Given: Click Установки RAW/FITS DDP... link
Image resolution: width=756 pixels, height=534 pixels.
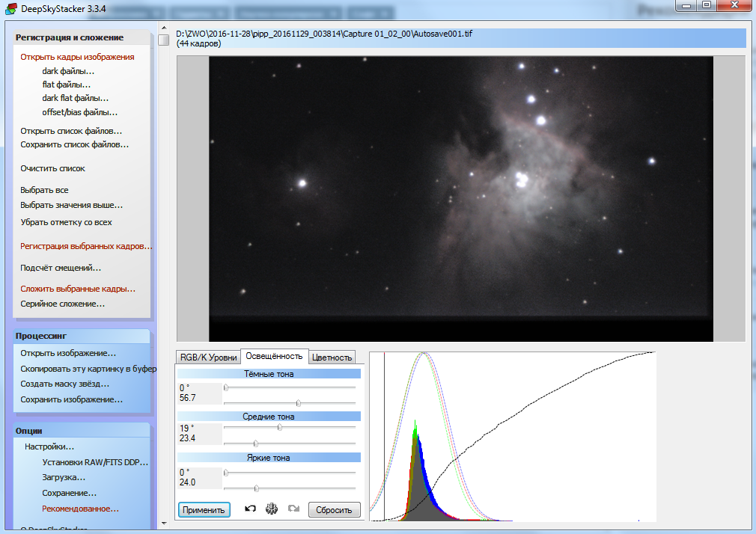Looking at the screenshot, I should tap(95, 462).
